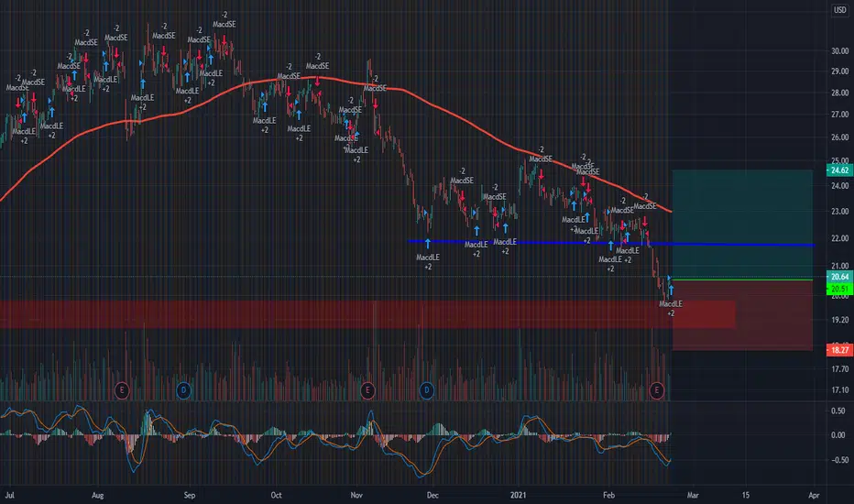854x504 pixels.
Task: Select the wide red support zone rectangle
Action: [367, 314]
